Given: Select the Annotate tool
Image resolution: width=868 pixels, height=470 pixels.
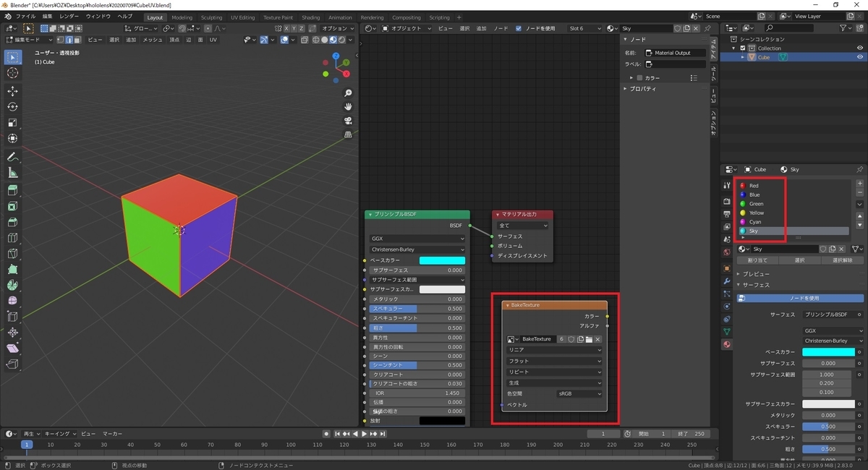Looking at the screenshot, I should [13, 157].
